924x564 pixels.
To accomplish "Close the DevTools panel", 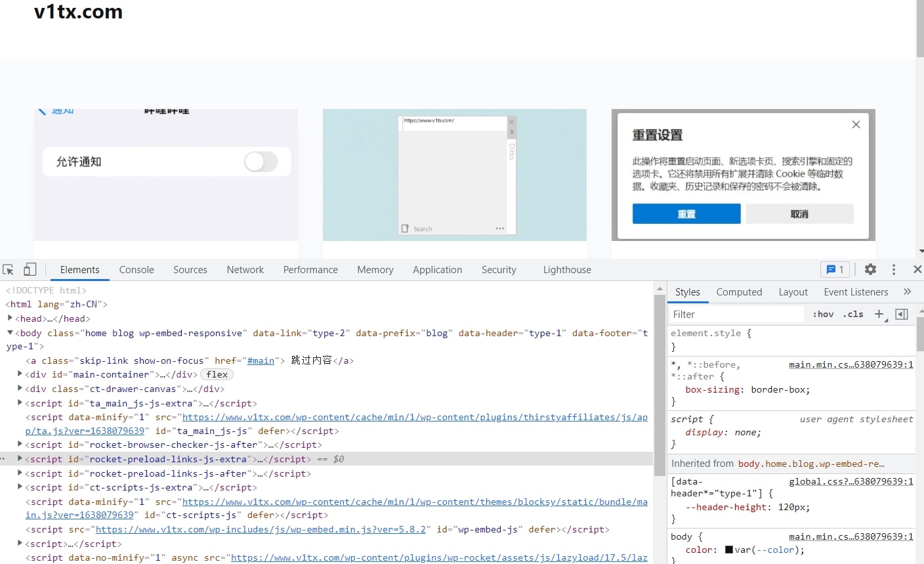I will (x=917, y=269).
